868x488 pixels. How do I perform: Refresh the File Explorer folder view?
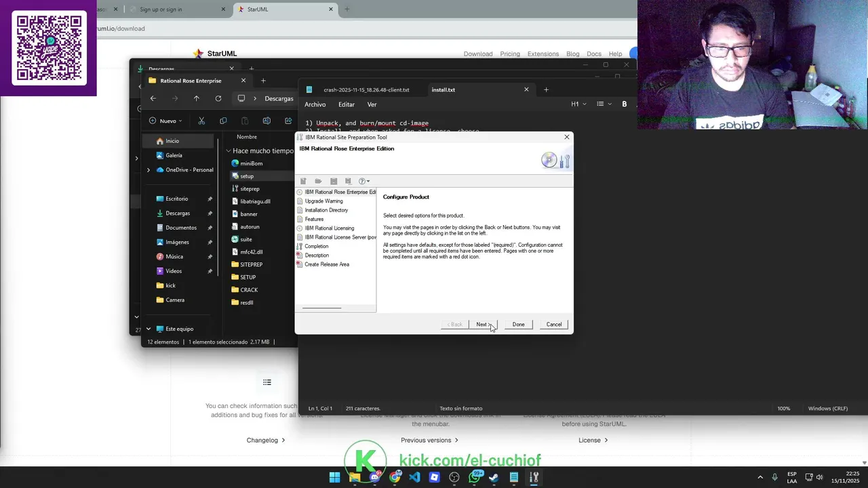click(x=218, y=98)
